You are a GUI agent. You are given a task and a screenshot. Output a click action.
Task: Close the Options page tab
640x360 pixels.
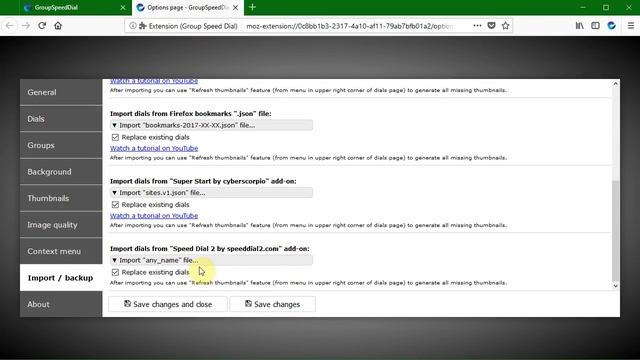(236, 8)
